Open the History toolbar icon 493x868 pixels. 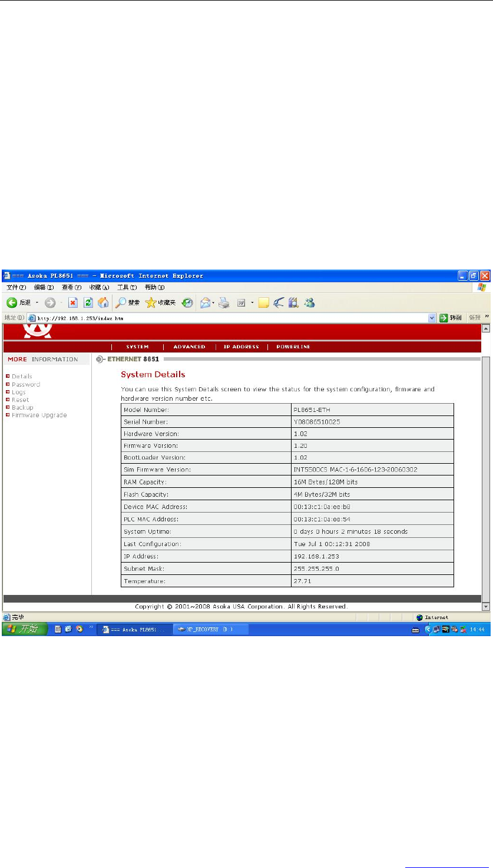tap(187, 302)
